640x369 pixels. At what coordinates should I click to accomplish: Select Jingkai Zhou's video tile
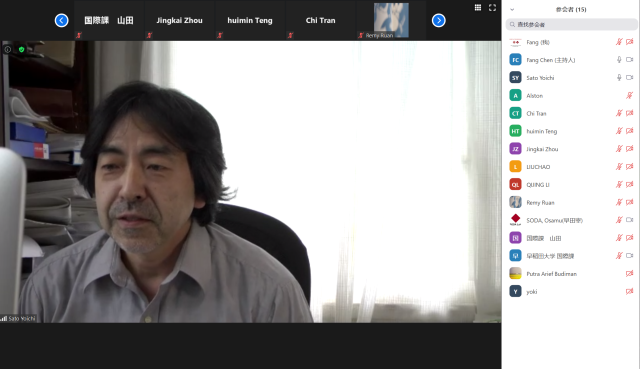[x=180, y=20]
